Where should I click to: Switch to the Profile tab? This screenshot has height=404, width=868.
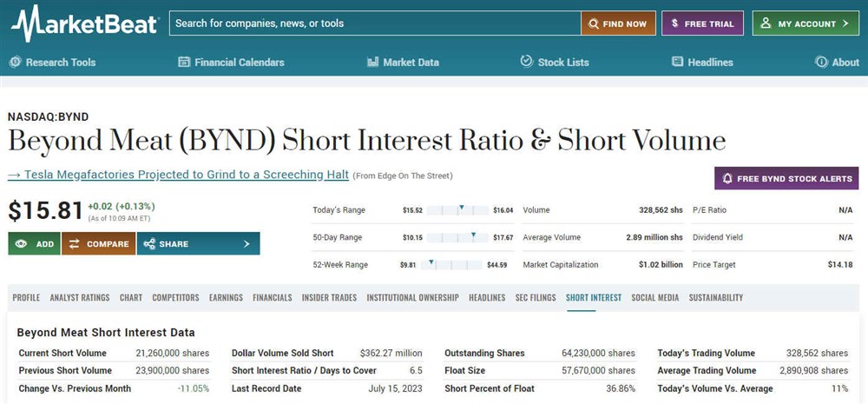click(26, 298)
